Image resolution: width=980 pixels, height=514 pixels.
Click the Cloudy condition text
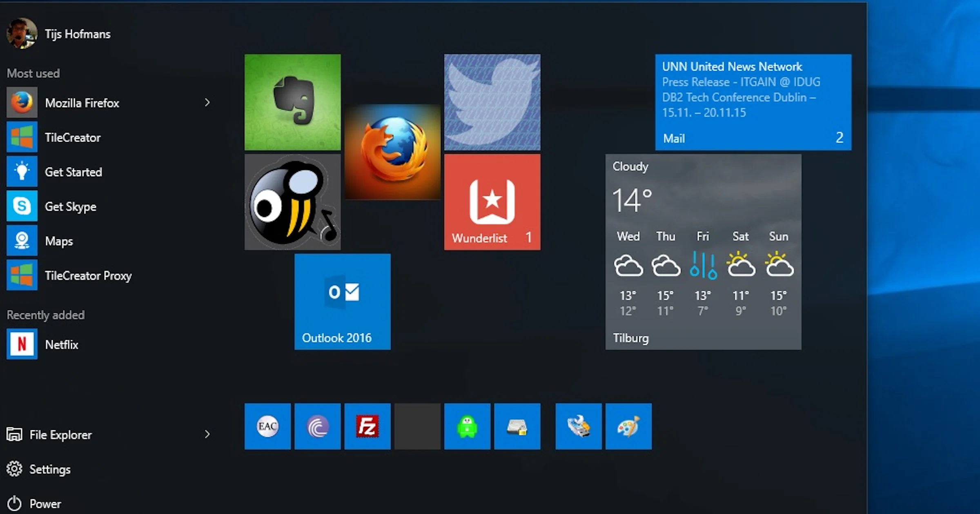[630, 166]
